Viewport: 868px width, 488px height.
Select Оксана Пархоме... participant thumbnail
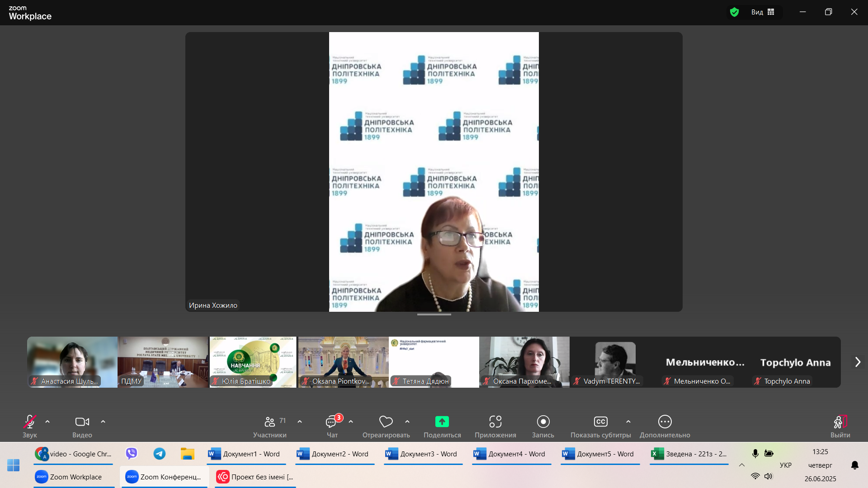pos(524,362)
